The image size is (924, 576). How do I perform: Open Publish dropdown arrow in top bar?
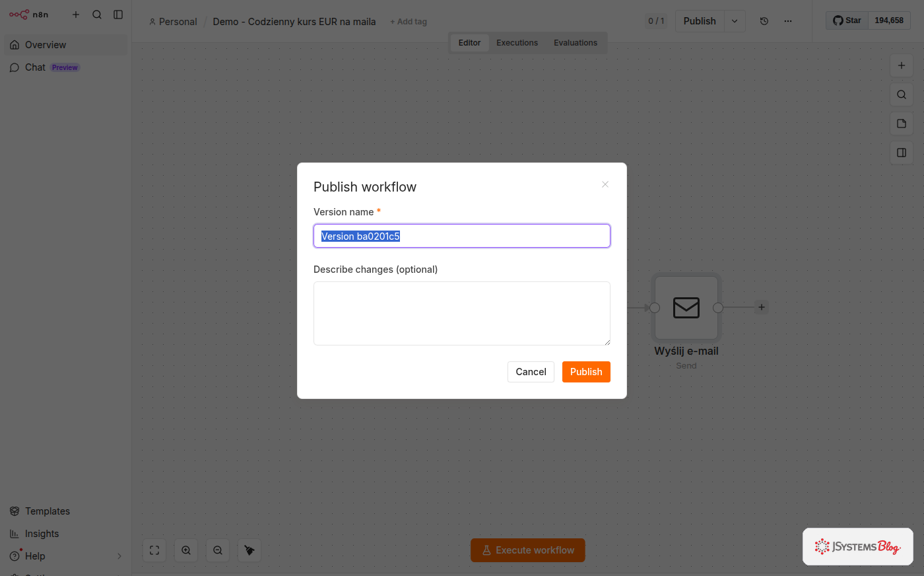pyautogui.click(x=735, y=21)
